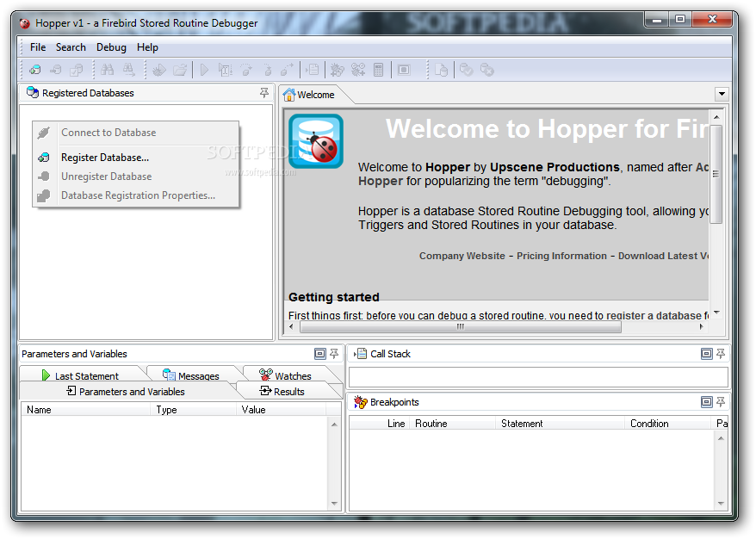Click the open folder toolbar icon

[x=180, y=70]
